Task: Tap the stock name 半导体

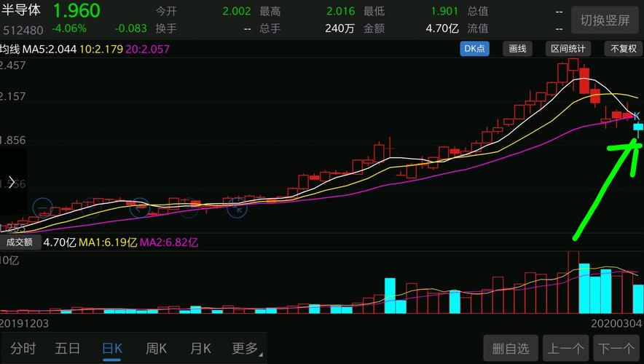Action: [x=20, y=10]
